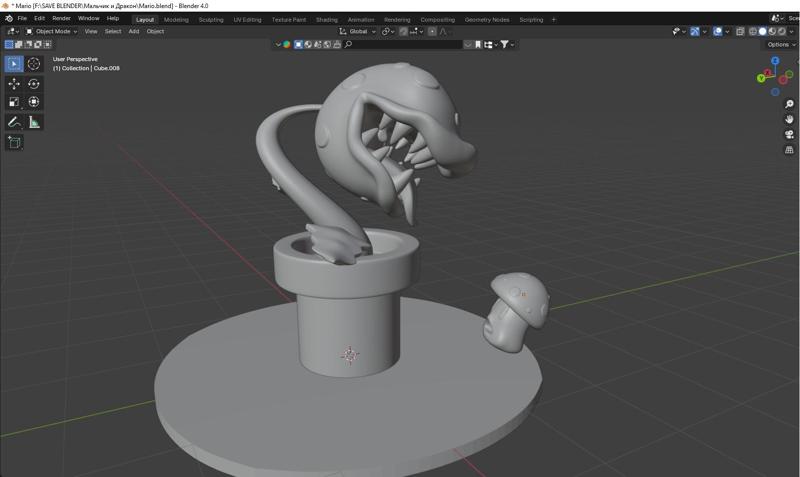
Task: Set selection mode to extend
Action: point(18,44)
